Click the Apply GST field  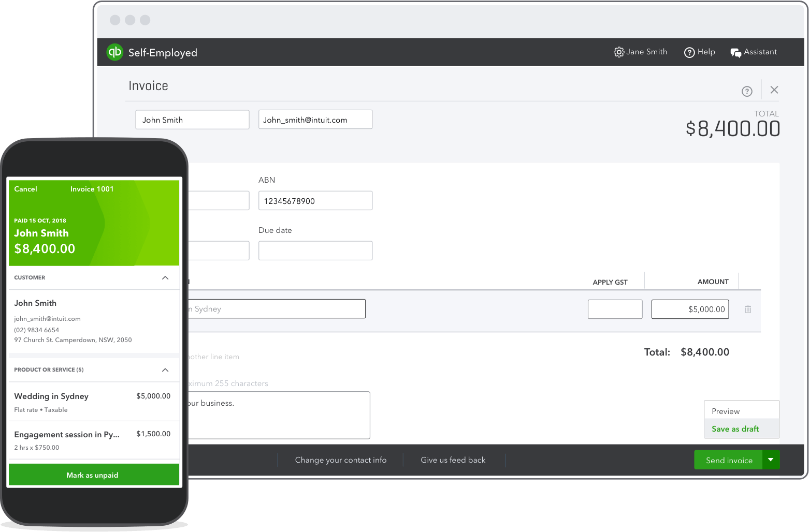point(615,309)
